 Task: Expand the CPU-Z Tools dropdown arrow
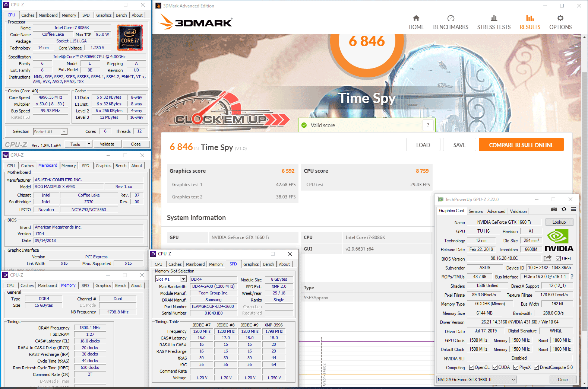(x=89, y=144)
